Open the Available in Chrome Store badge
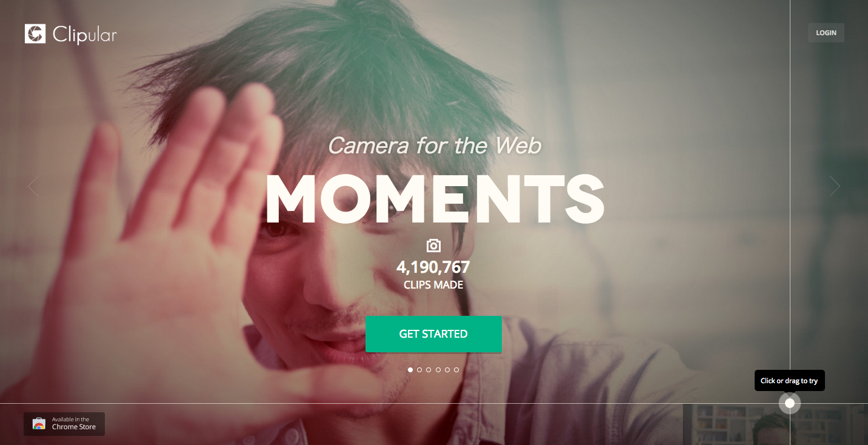Screen dimensions: 868x445 tap(64, 424)
